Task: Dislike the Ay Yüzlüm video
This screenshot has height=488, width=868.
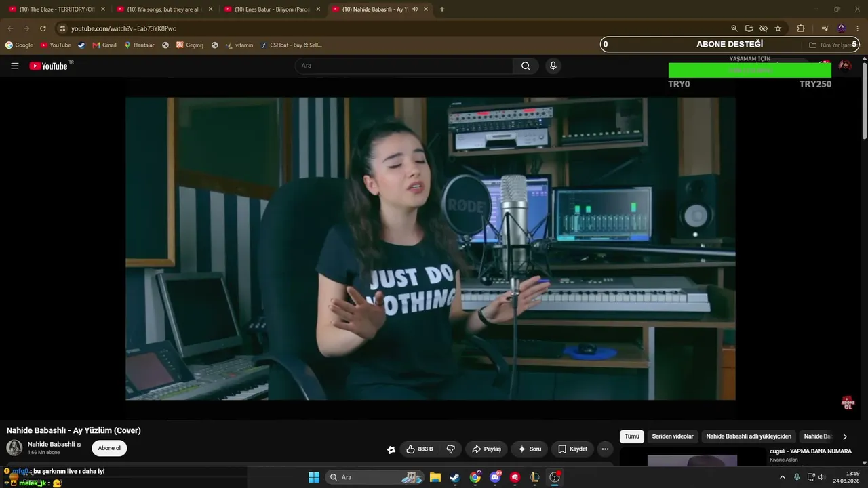Action: tap(450, 449)
